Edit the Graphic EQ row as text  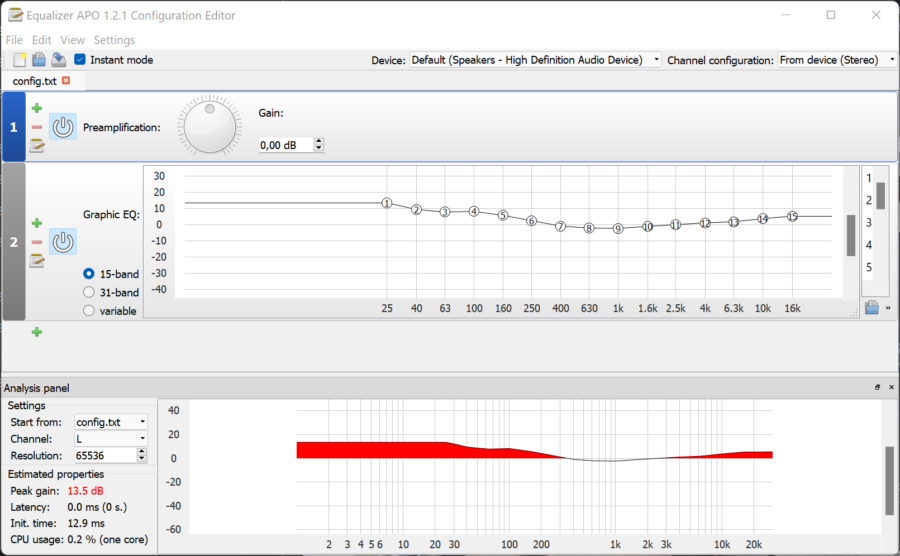(x=37, y=260)
